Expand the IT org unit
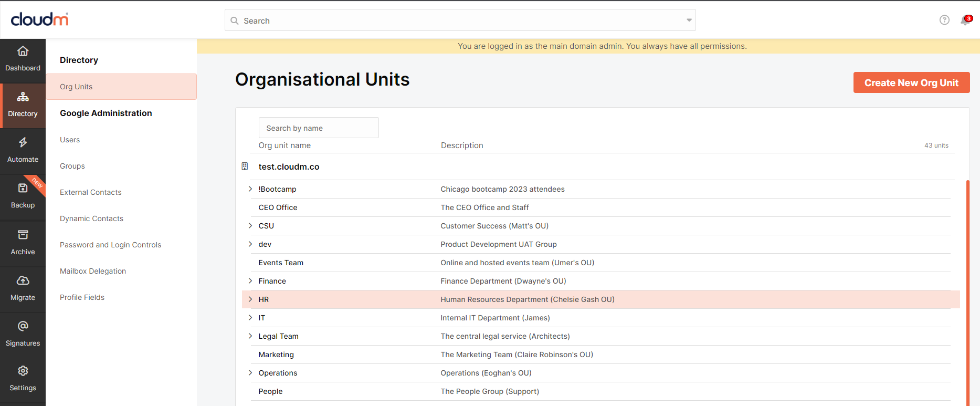980x406 pixels. pos(250,318)
